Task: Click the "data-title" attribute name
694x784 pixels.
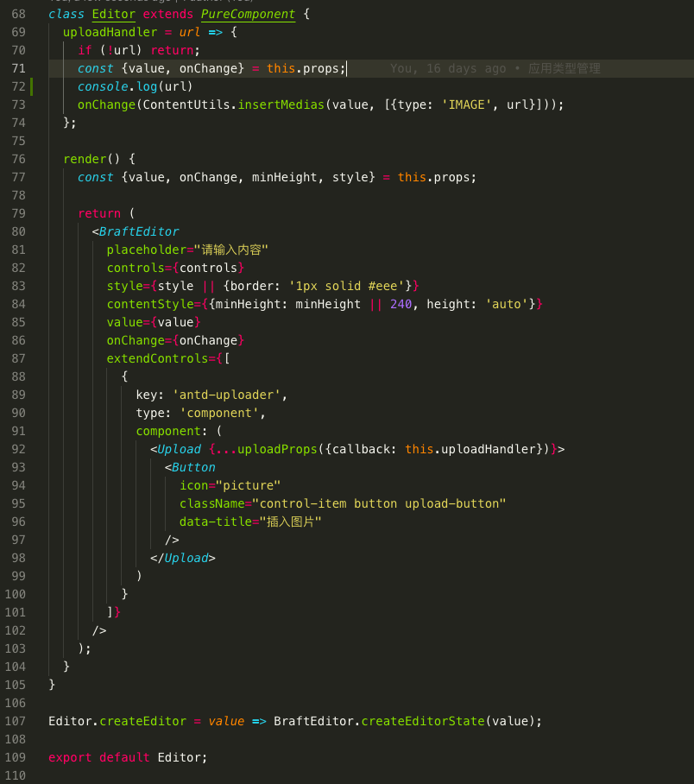Action: (x=216, y=522)
